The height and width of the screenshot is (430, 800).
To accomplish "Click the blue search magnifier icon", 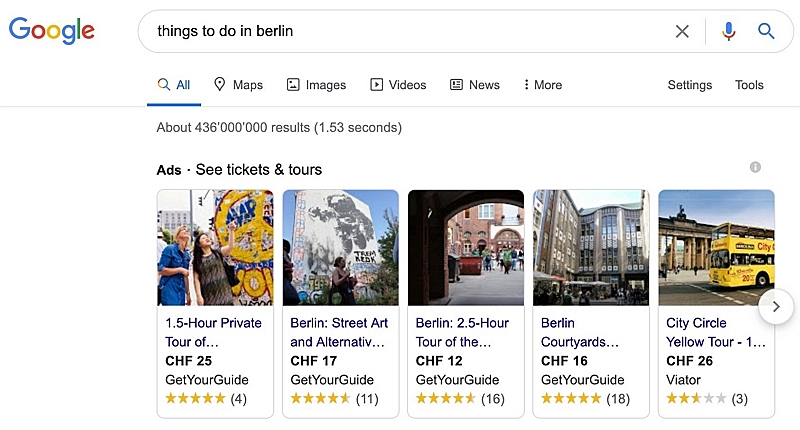I will pyautogui.click(x=766, y=31).
